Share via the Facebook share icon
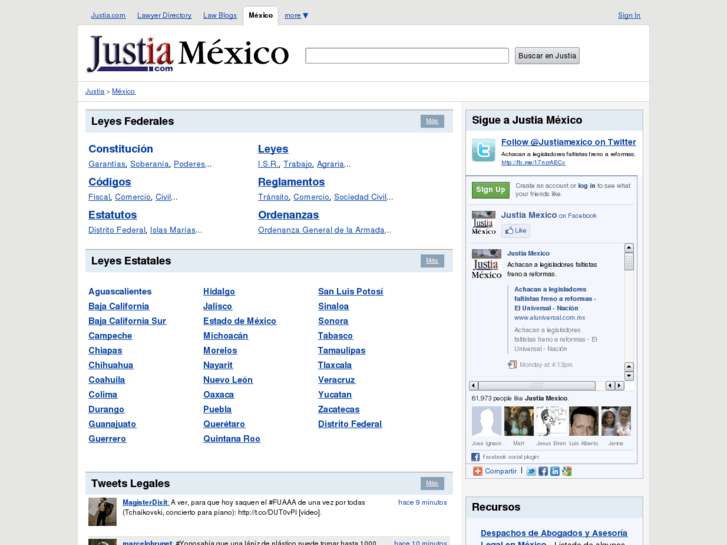Image resolution: width=727 pixels, height=545 pixels. (543, 471)
